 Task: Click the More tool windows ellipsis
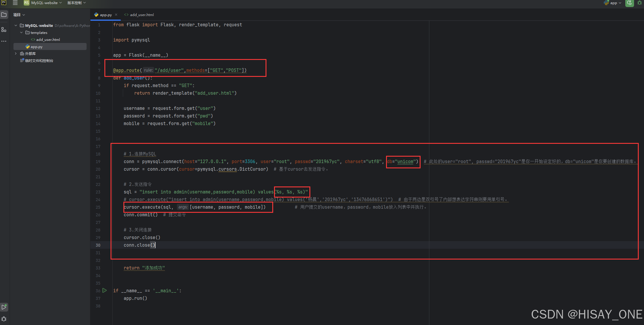point(4,41)
